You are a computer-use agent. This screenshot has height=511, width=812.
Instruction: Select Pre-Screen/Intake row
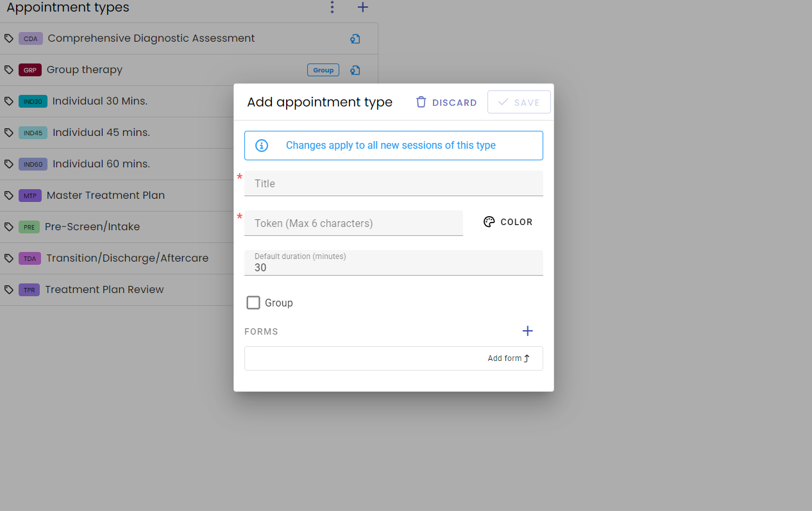[x=116, y=227]
